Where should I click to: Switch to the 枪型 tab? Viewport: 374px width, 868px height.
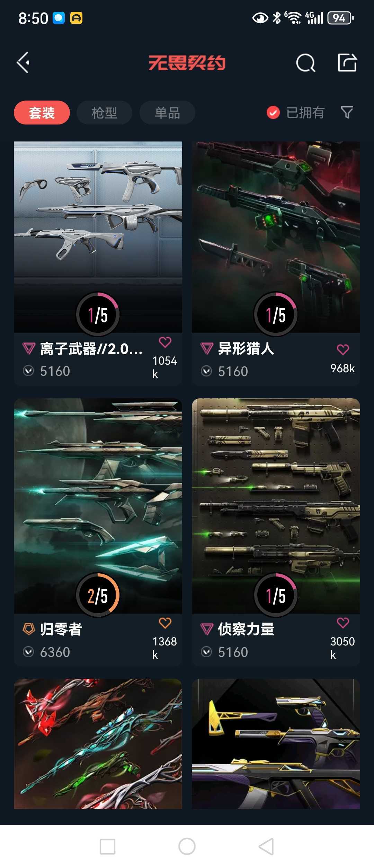click(x=105, y=113)
